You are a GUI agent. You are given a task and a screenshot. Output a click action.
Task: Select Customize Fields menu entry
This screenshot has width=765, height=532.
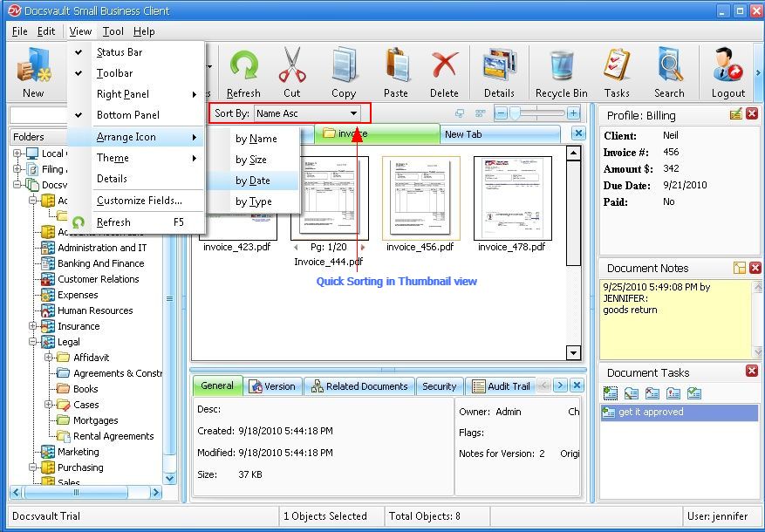tap(139, 201)
